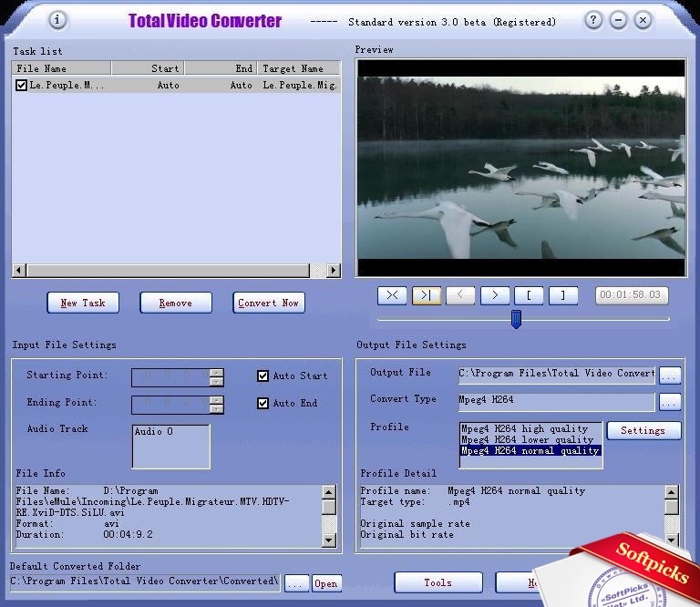This screenshot has height=607, width=700.
Task: Minimize the Total Video Converter window
Action: pyautogui.click(x=618, y=20)
